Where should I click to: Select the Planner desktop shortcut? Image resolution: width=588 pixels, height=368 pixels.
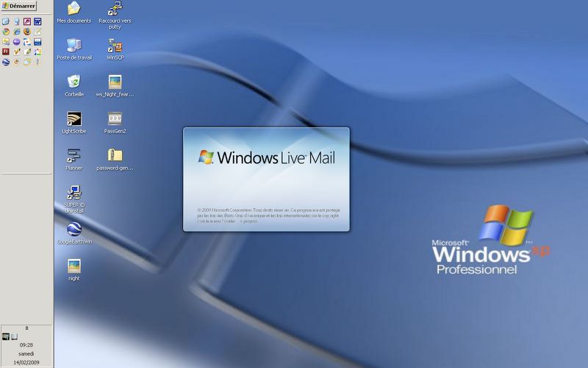point(74,160)
